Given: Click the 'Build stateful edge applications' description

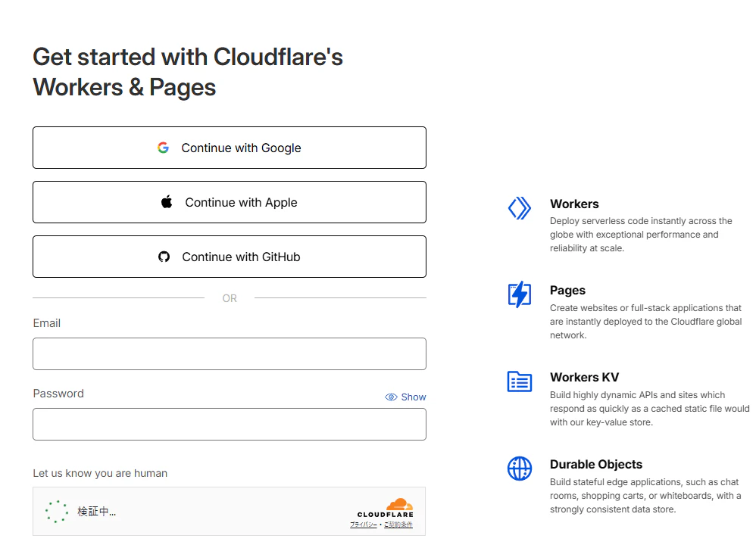Looking at the screenshot, I should (645, 496).
